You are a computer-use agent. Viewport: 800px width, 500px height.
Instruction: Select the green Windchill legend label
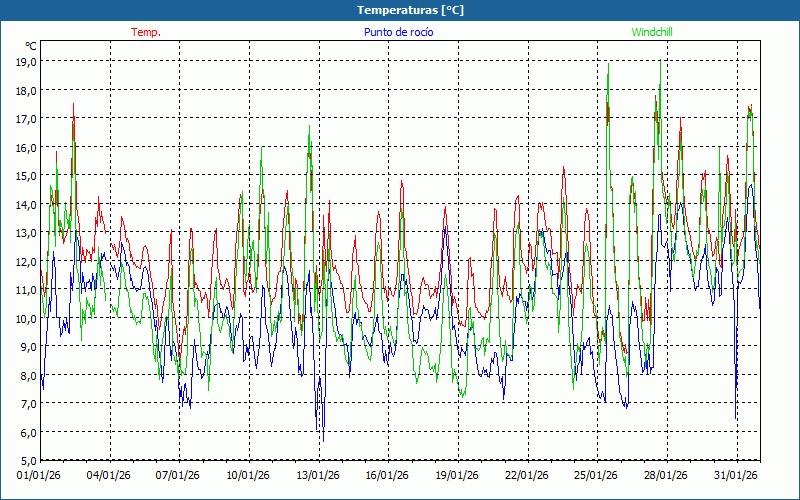(x=651, y=32)
